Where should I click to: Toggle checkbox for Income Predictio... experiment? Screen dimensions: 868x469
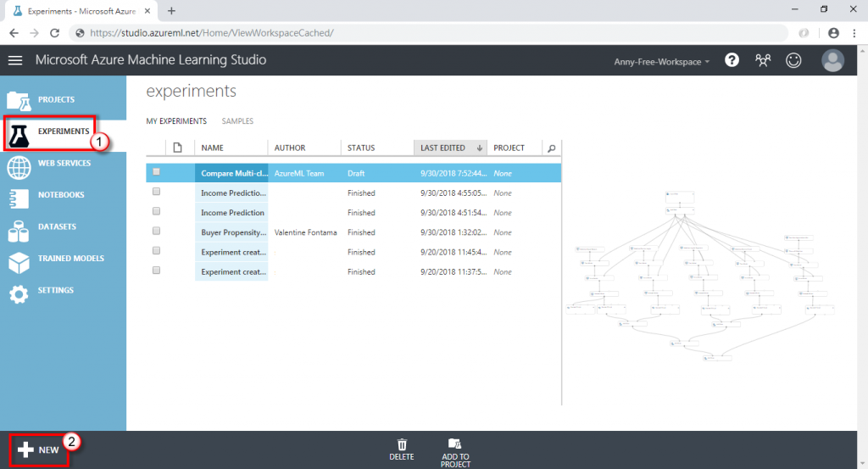(156, 192)
